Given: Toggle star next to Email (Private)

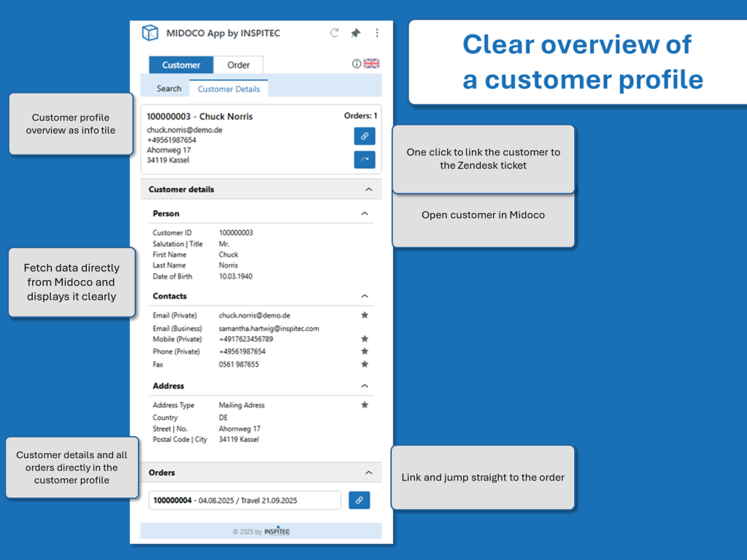Looking at the screenshot, I should 365,316.
